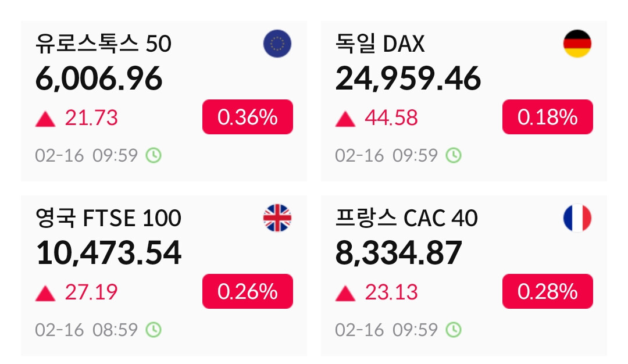The height and width of the screenshot is (364, 628).
Task: Click the red up-arrow beside 44.58
Action: 345,119
